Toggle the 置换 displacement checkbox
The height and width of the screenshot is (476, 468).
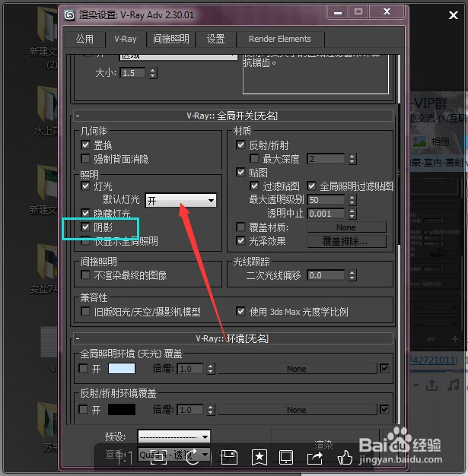point(85,144)
